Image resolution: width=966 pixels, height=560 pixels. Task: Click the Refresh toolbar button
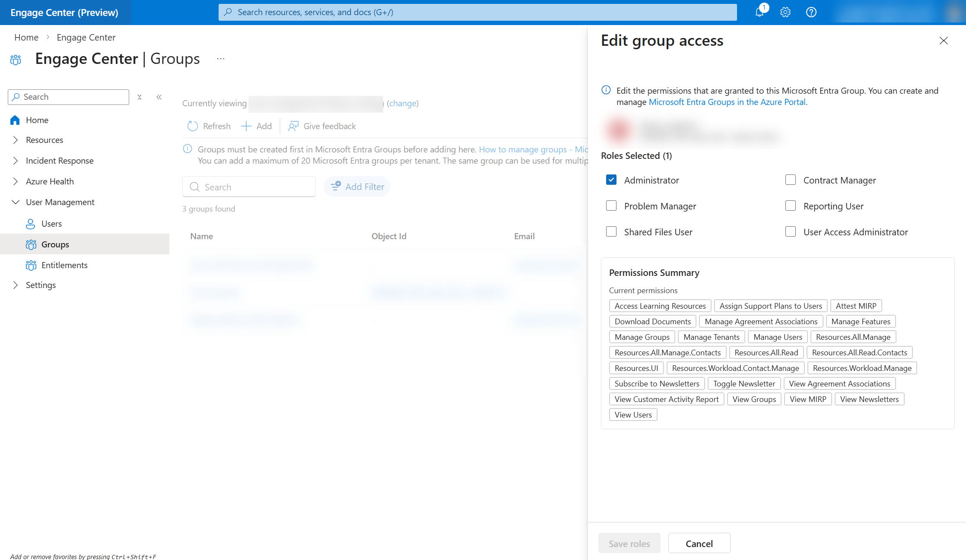click(x=209, y=126)
